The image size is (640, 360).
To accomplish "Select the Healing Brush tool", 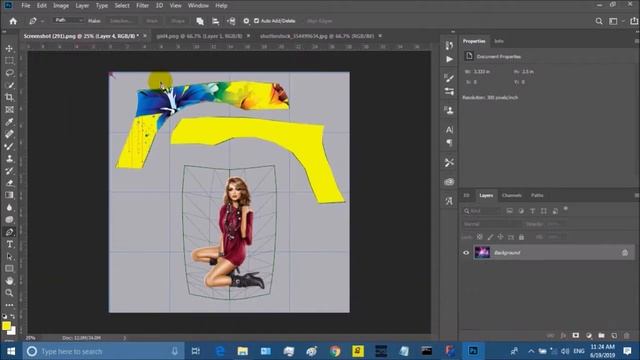I will (9, 134).
